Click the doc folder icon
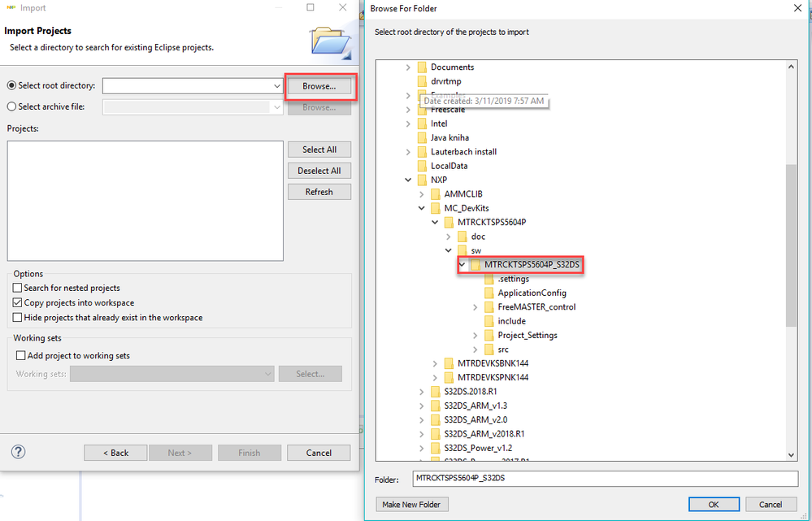Screen dimensions: 812x521 462,237
